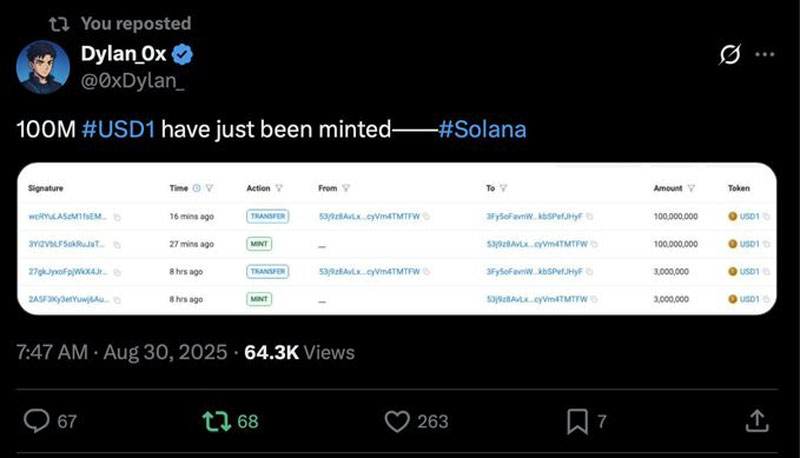Open the three-dot more options menu
Viewport: 800px width, 458px height.
click(764, 54)
